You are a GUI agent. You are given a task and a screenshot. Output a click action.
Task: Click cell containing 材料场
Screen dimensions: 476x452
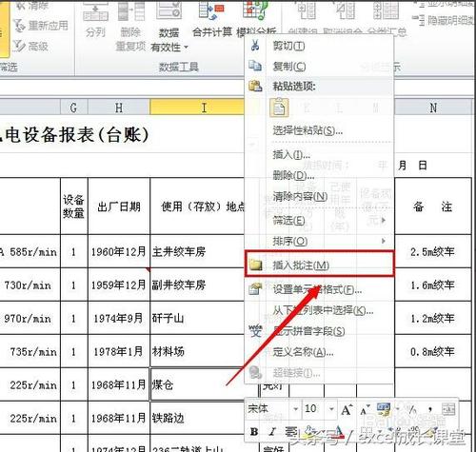point(197,351)
